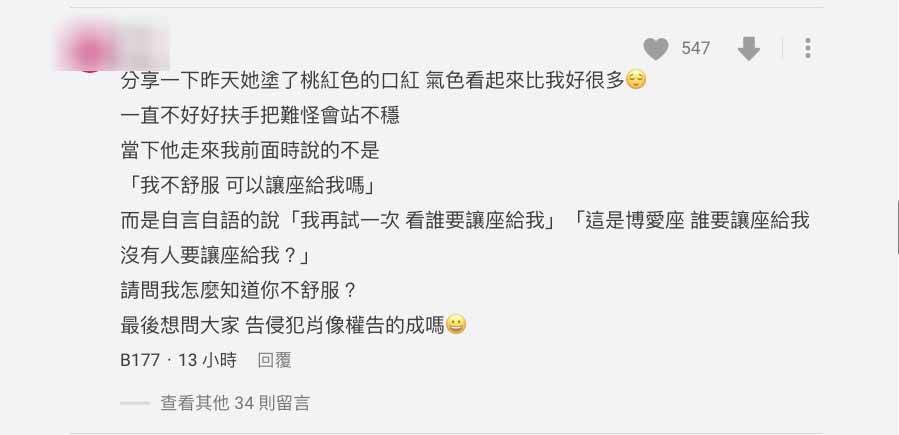Click the sentence 最後想問大家 告侵犯肖像權告的成嗎
Viewport: 899px width, 435px height.
(x=283, y=326)
